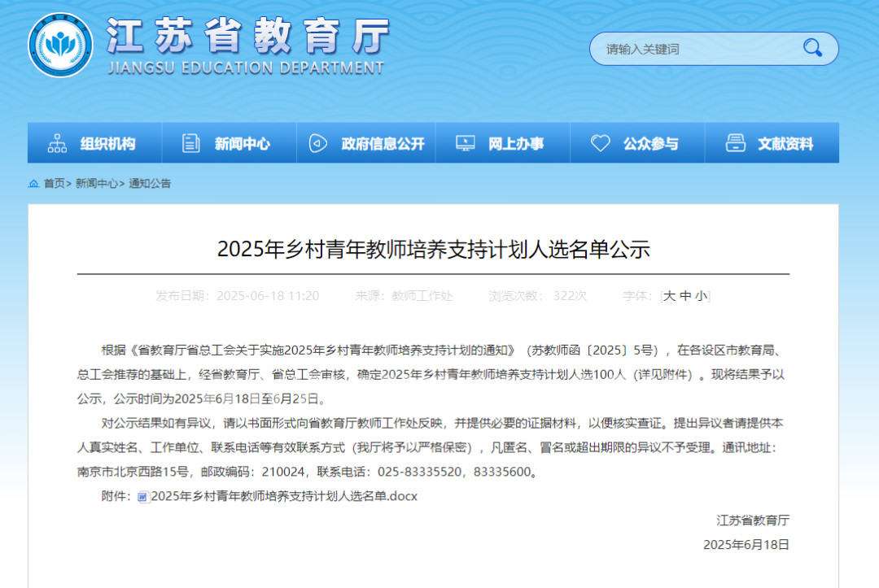
Task: Click the 文献资料 archive icon
Action: [735, 144]
